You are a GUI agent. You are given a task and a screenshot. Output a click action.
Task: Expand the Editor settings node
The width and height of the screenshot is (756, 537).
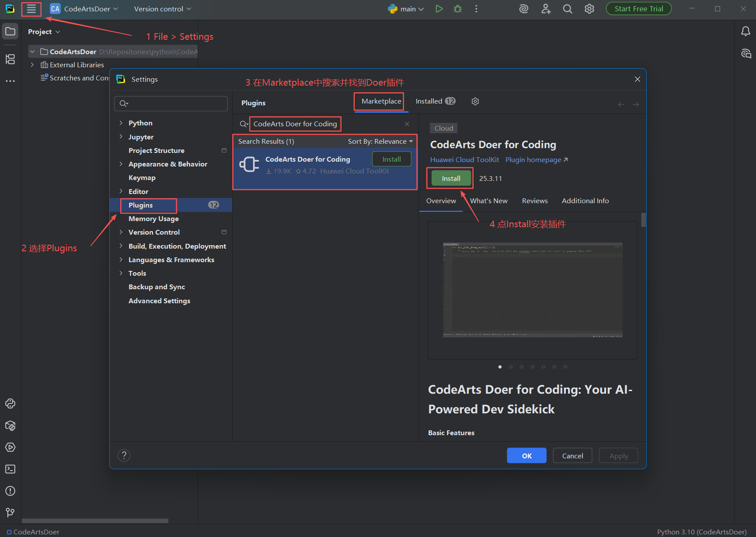(121, 191)
